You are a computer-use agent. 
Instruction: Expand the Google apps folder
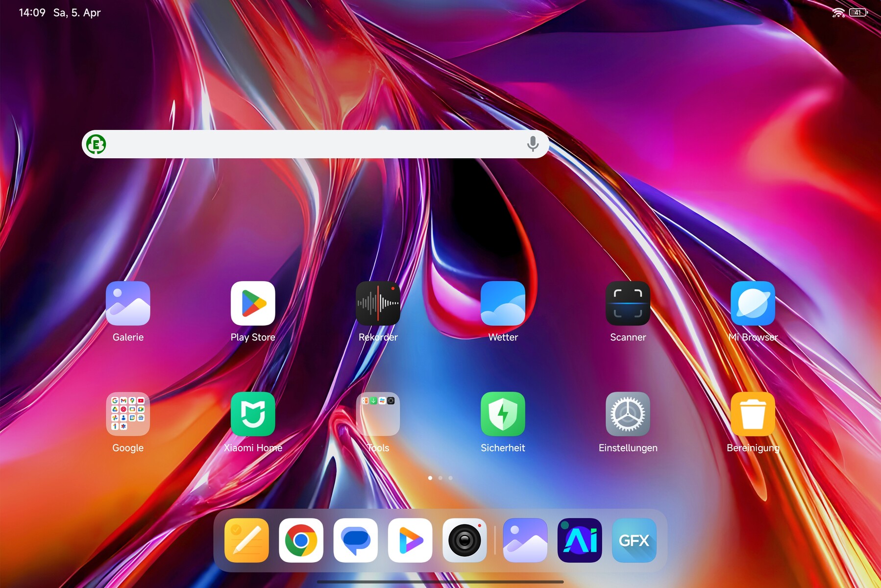click(128, 414)
